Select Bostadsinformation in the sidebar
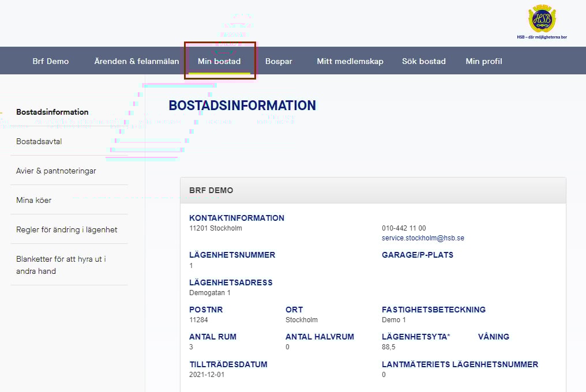Screen dimensions: 586x392 click(x=52, y=112)
